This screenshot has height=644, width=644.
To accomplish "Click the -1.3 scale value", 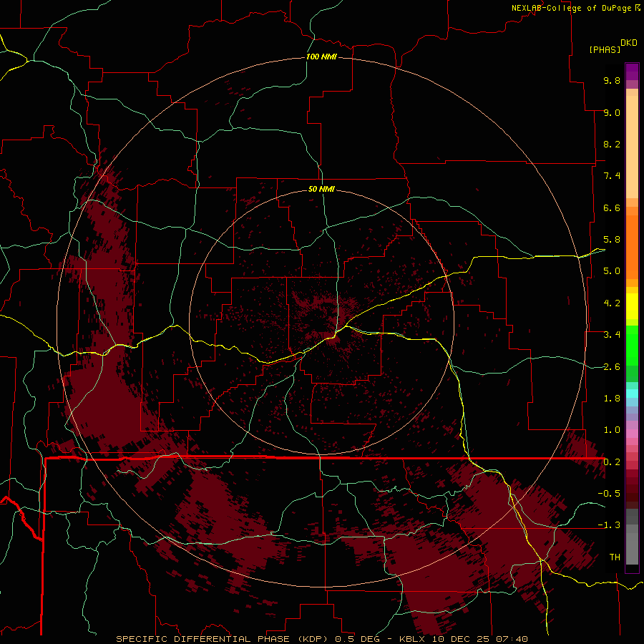I will tap(609, 525).
